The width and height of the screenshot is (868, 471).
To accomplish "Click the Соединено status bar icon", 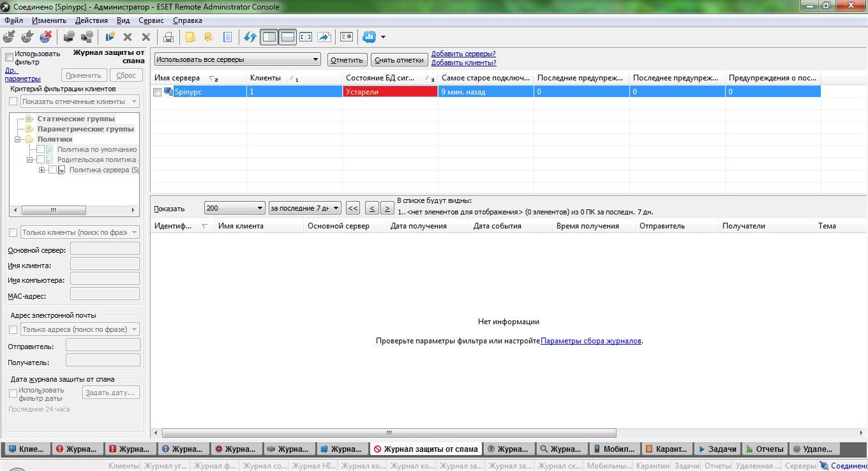I will click(824, 466).
